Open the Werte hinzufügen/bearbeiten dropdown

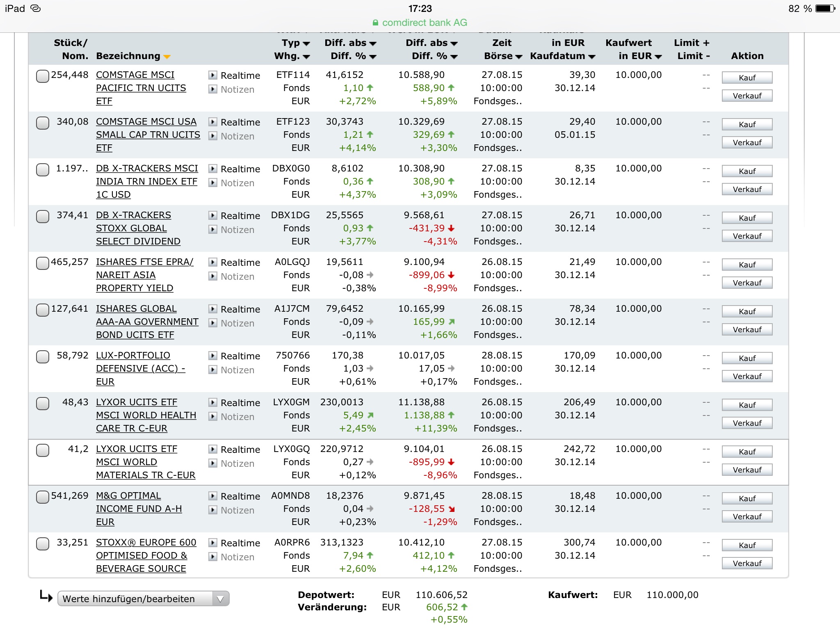[143, 599]
